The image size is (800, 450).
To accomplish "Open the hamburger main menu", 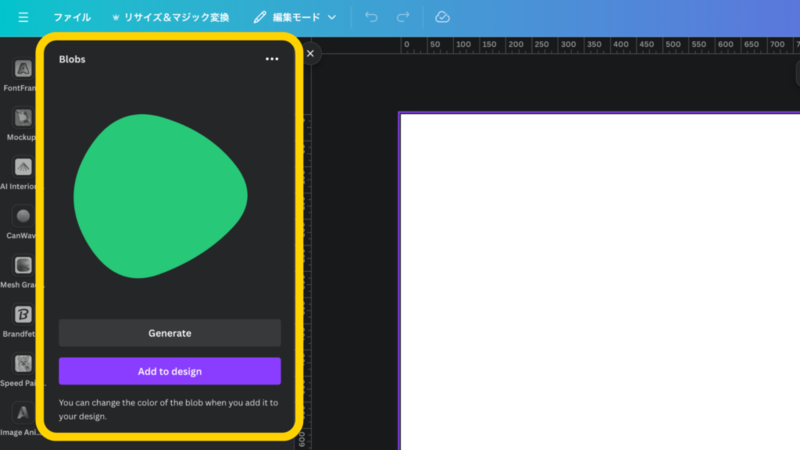I will click(x=23, y=17).
